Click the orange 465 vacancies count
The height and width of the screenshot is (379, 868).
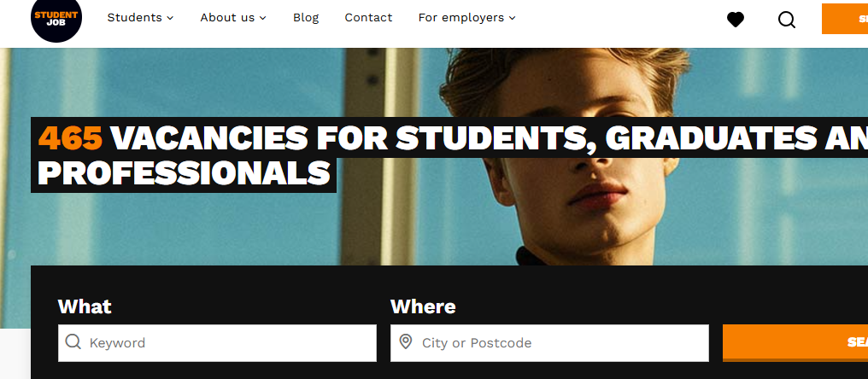[x=71, y=137]
